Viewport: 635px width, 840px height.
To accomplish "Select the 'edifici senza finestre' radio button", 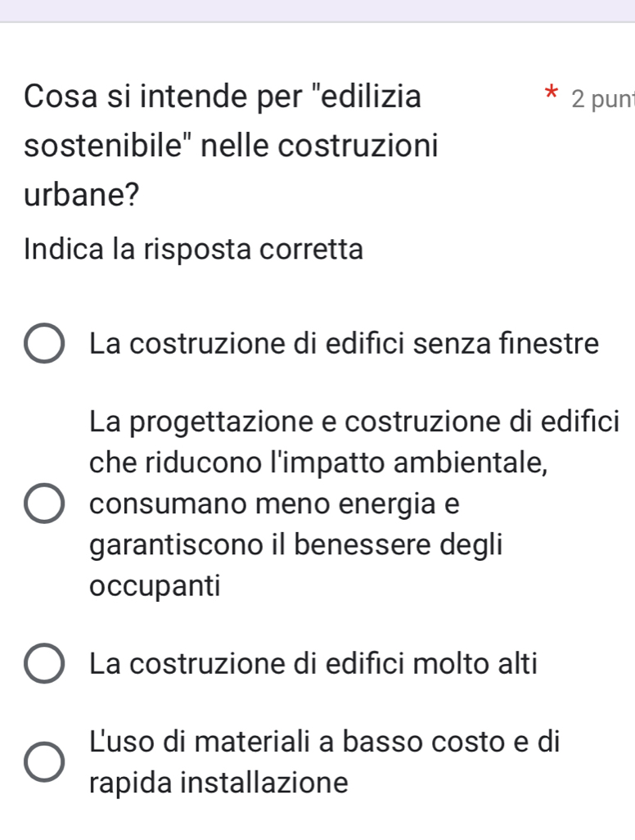I will (x=44, y=344).
